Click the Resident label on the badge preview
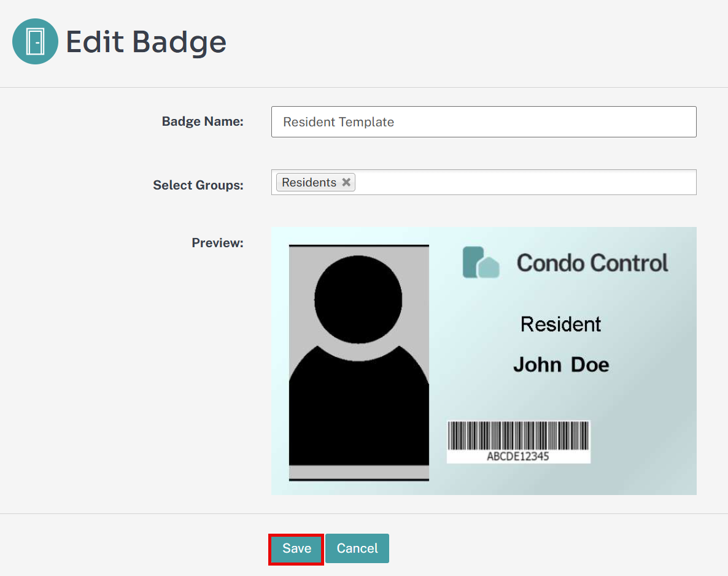This screenshot has height=576, width=728. pos(560,324)
